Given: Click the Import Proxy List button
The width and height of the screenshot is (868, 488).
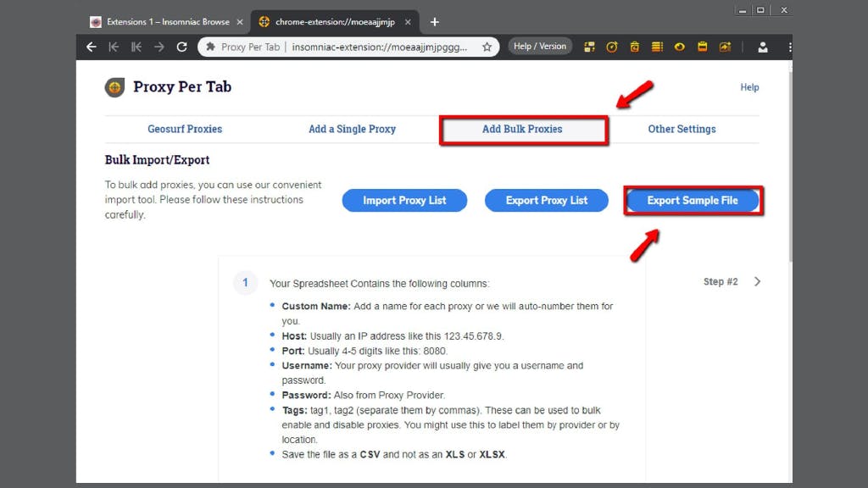Looking at the screenshot, I should [x=404, y=200].
